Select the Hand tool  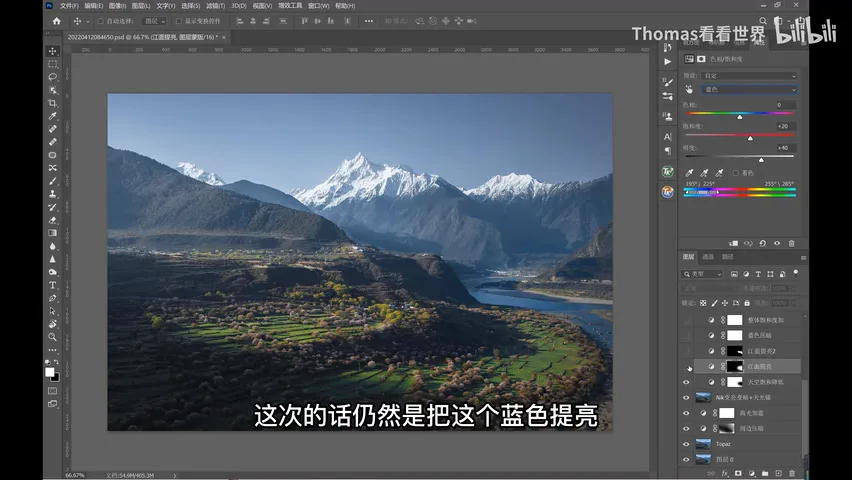pos(53,324)
